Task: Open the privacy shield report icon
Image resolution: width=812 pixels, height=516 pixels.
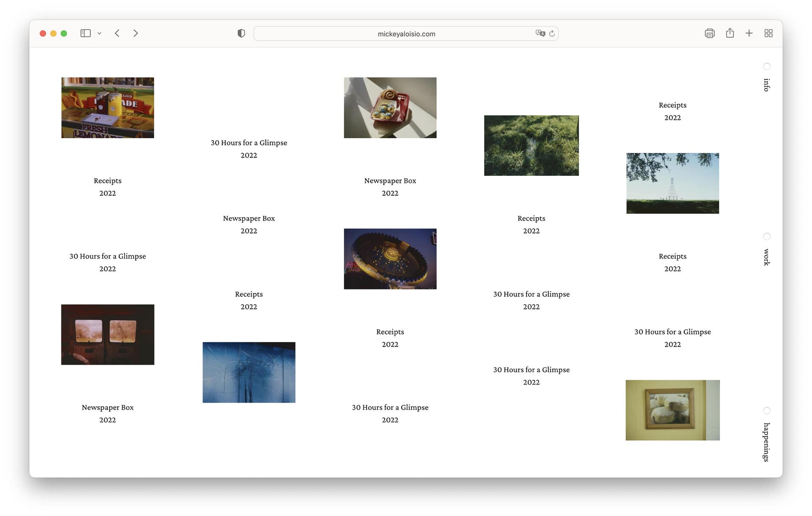Action: point(241,33)
